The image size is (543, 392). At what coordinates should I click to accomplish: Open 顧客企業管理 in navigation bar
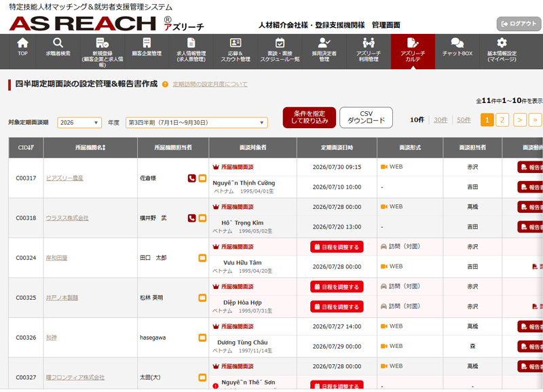pyautogui.click(x=147, y=52)
